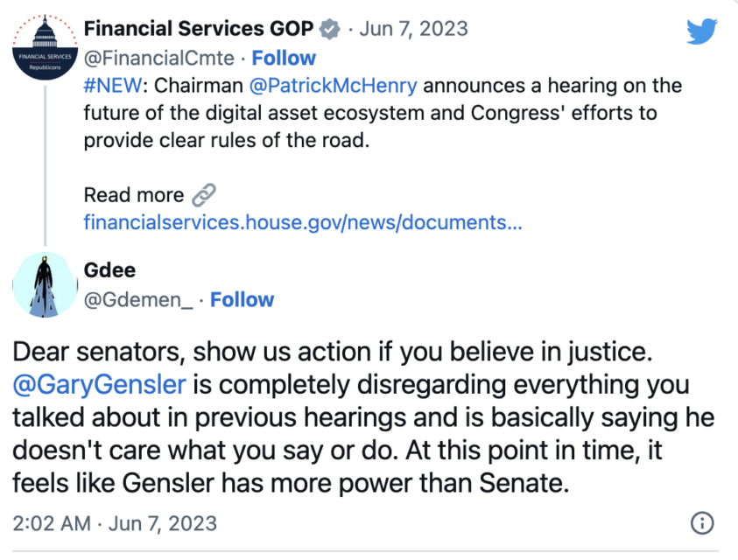Click the Twitter bird logo
Viewport: 738px width, 560px height.
click(701, 31)
